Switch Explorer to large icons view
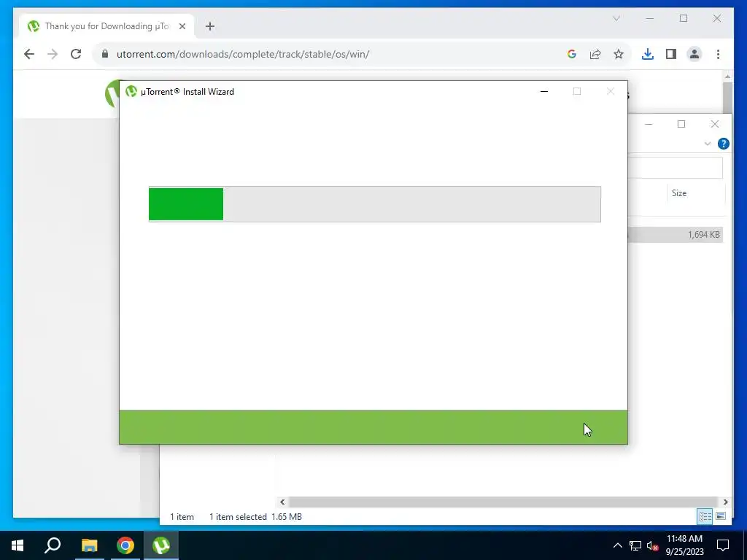Viewport: 747px width, 560px height. [721, 516]
